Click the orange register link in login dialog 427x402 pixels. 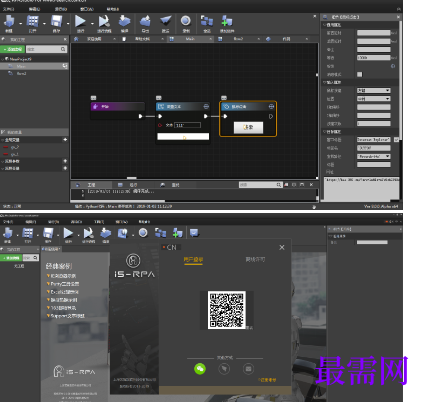[267, 380]
